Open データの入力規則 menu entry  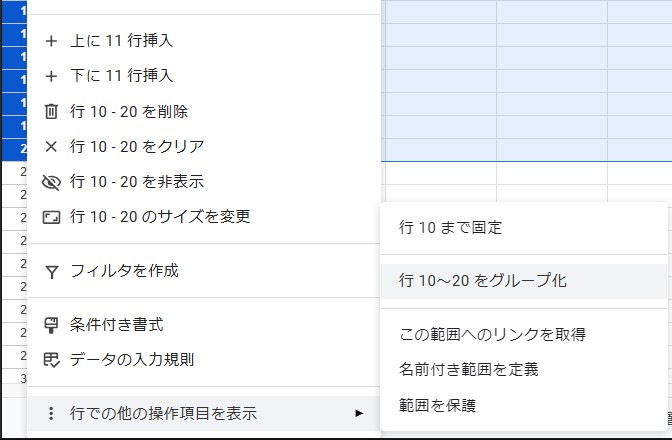coord(131,360)
